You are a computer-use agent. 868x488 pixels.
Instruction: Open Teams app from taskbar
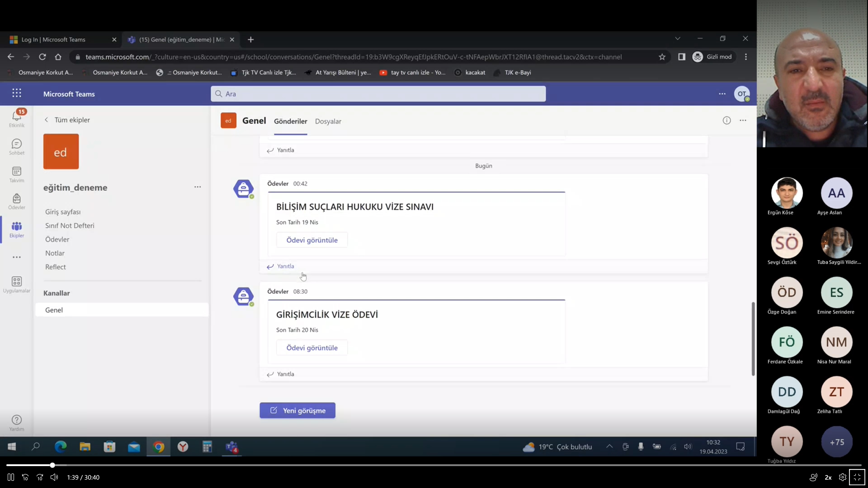[232, 447]
